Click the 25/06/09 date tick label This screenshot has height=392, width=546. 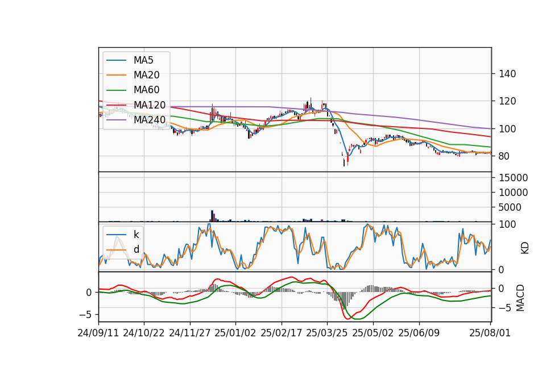(x=419, y=333)
